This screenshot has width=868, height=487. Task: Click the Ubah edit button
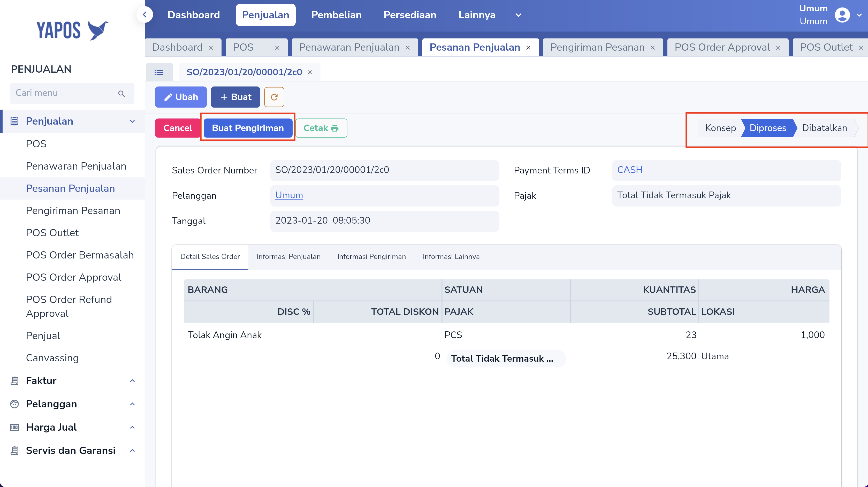(x=181, y=97)
